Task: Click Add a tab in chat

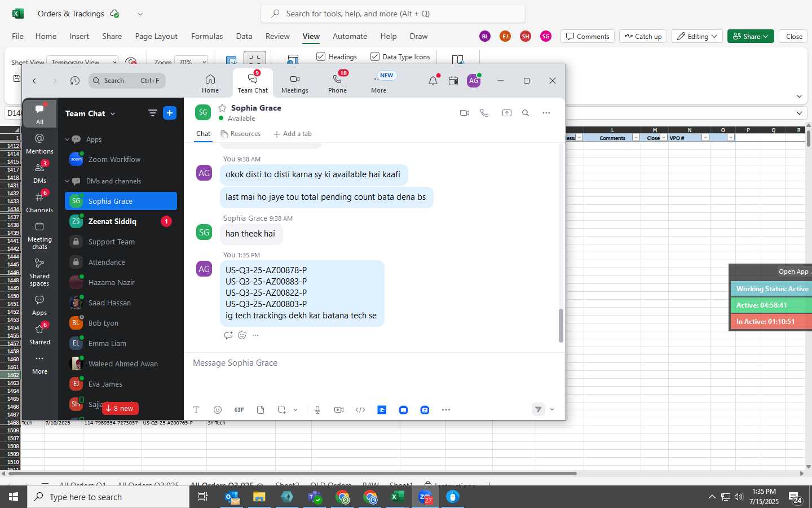Action: click(293, 134)
